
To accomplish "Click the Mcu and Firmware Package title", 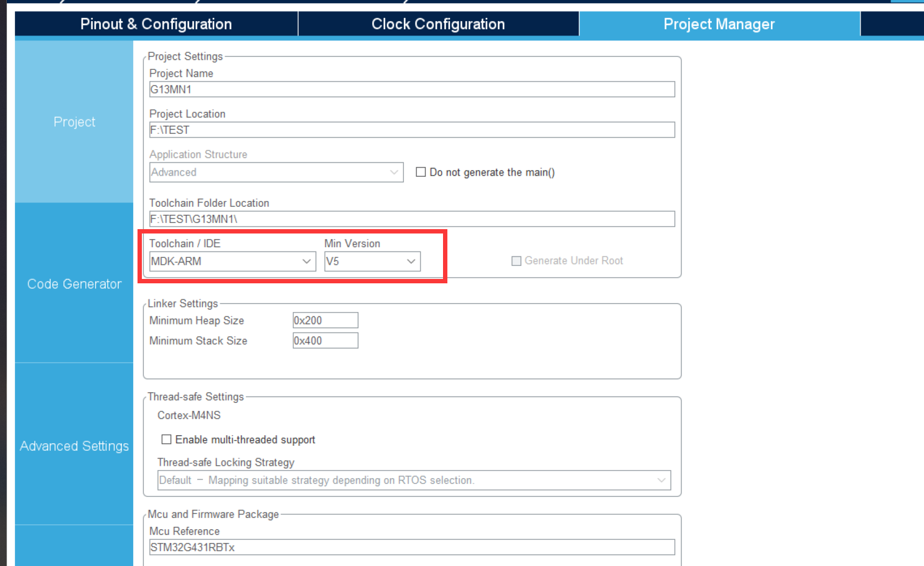I will tap(213, 514).
